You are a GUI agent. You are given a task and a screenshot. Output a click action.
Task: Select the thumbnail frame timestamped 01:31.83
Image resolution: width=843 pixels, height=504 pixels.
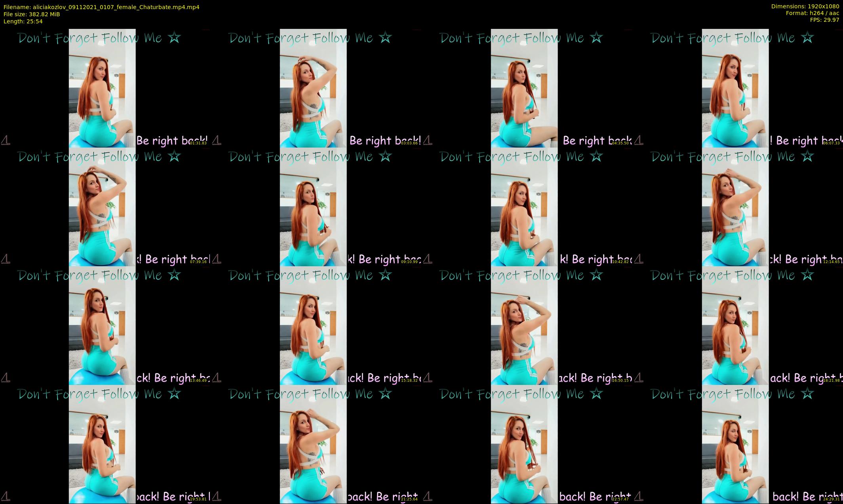point(105,88)
